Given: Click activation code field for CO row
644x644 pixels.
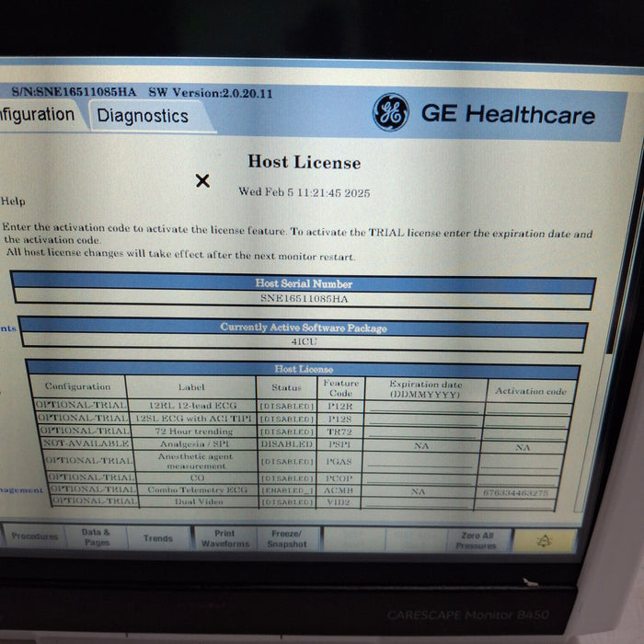Looking at the screenshot, I should pyautogui.click(x=519, y=480).
